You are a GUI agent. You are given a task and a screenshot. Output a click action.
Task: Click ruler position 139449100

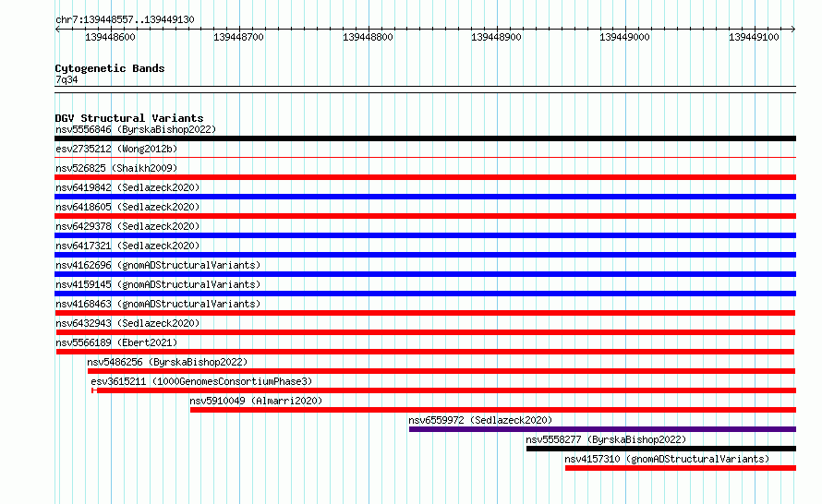coord(754,37)
